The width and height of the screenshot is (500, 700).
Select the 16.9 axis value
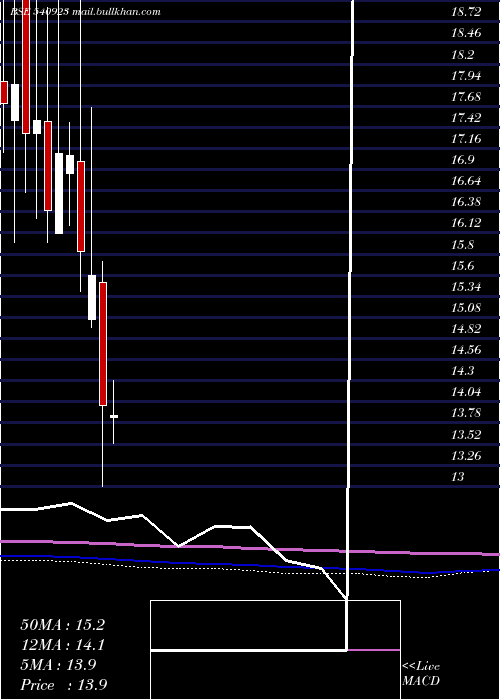click(462, 160)
